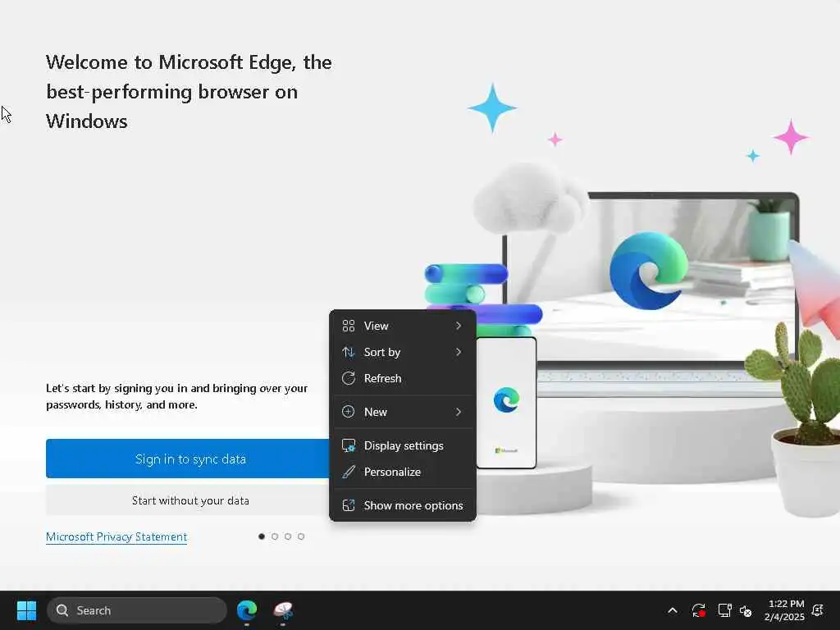Open the View context menu entry
The image size is (840, 630).
click(402, 326)
